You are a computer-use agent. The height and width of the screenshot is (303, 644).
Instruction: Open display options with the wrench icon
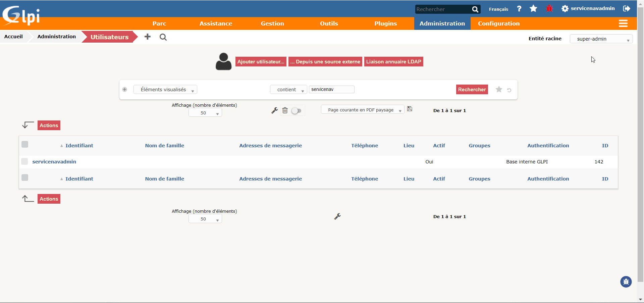pyautogui.click(x=275, y=110)
